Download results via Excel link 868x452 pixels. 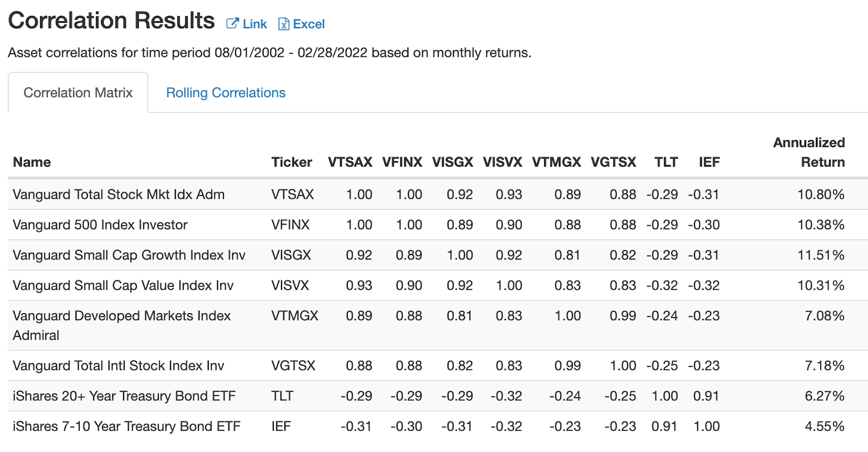pyautogui.click(x=308, y=24)
